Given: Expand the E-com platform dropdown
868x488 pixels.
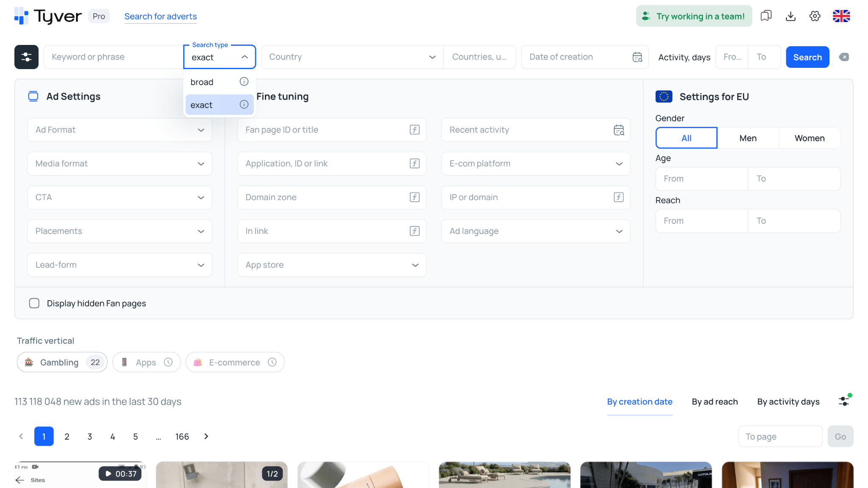Looking at the screenshot, I should (536, 164).
